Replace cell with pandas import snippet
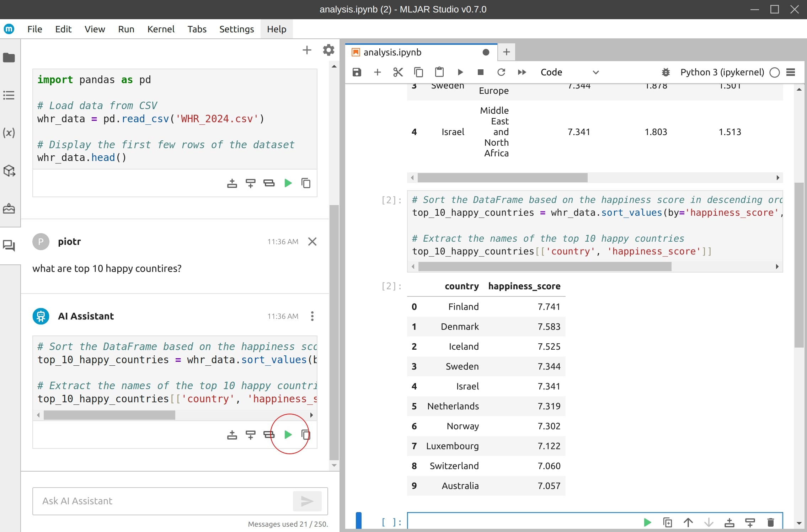Screen dimensions: 807x532 point(269,183)
